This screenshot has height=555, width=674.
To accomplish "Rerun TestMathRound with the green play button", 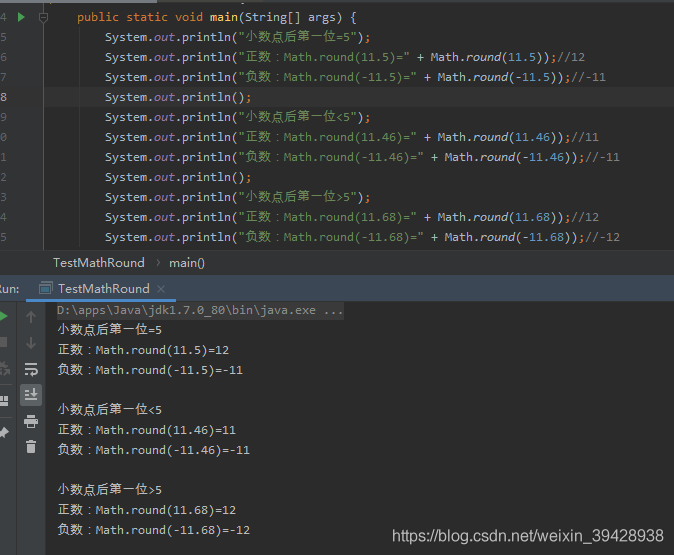I will coord(3,316).
